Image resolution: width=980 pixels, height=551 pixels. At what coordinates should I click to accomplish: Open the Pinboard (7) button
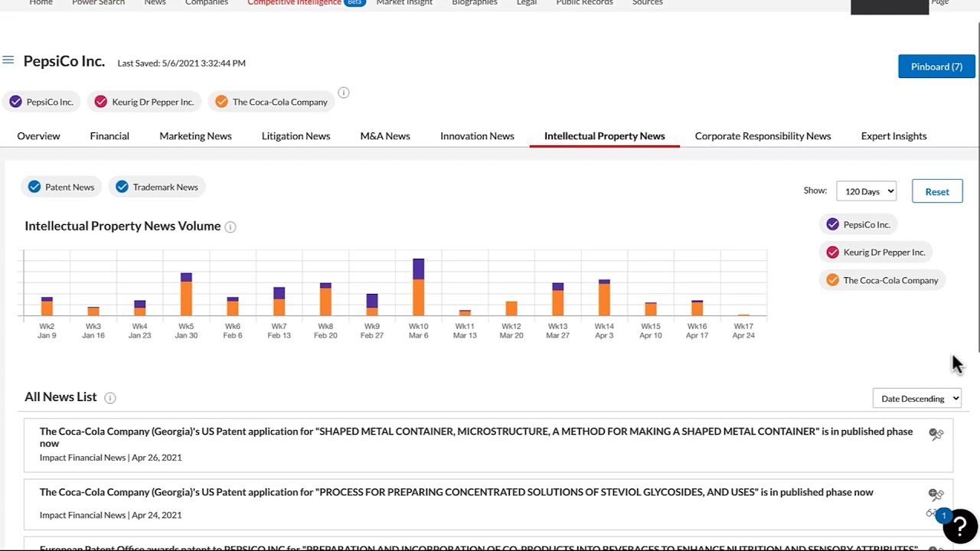click(x=936, y=67)
